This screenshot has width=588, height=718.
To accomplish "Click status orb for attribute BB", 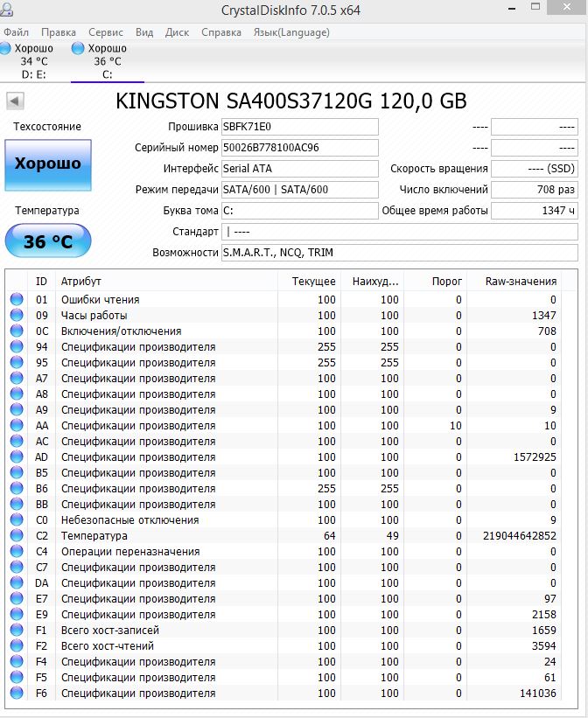I will tap(17, 504).
